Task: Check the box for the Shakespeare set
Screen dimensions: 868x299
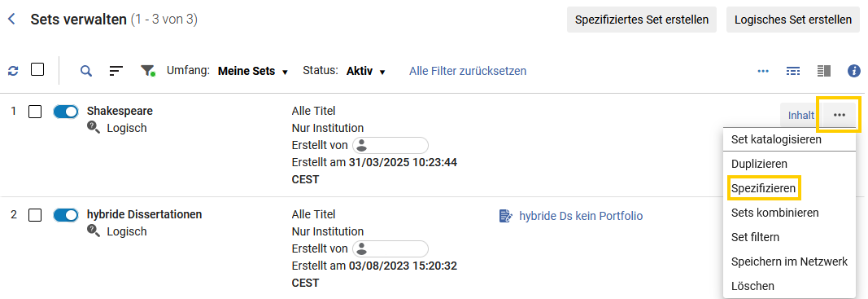Action: (x=35, y=112)
